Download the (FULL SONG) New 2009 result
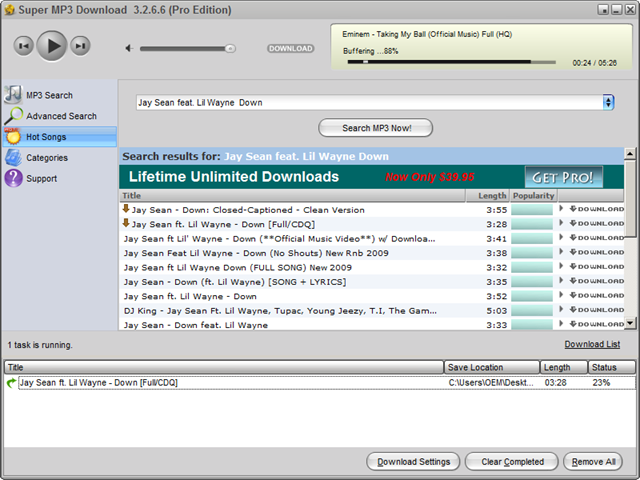640x480 pixels. pos(597,267)
